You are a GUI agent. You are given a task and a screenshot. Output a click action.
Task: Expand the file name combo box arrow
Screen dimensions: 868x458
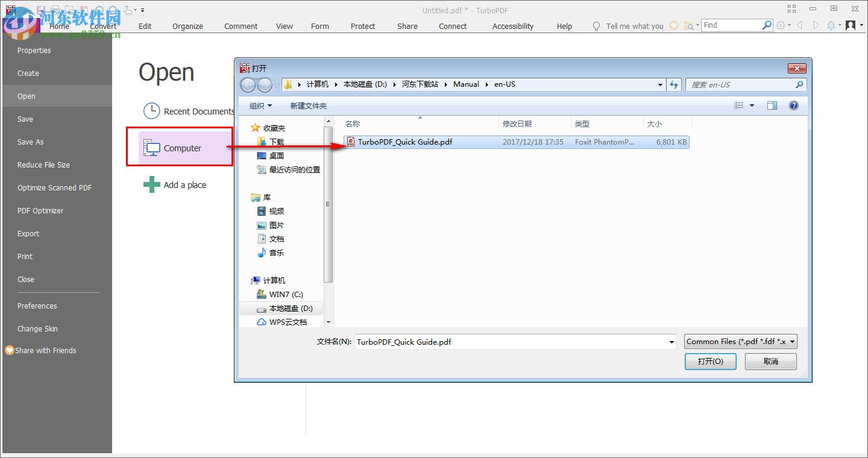[x=671, y=342]
